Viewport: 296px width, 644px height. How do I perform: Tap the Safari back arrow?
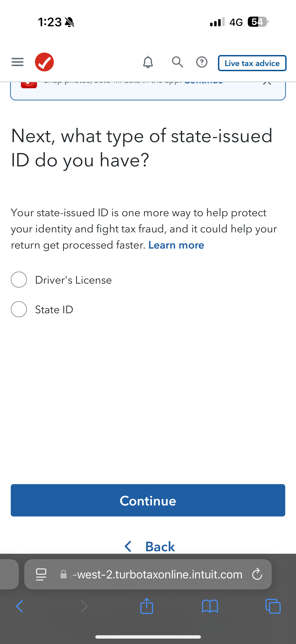tap(20, 606)
